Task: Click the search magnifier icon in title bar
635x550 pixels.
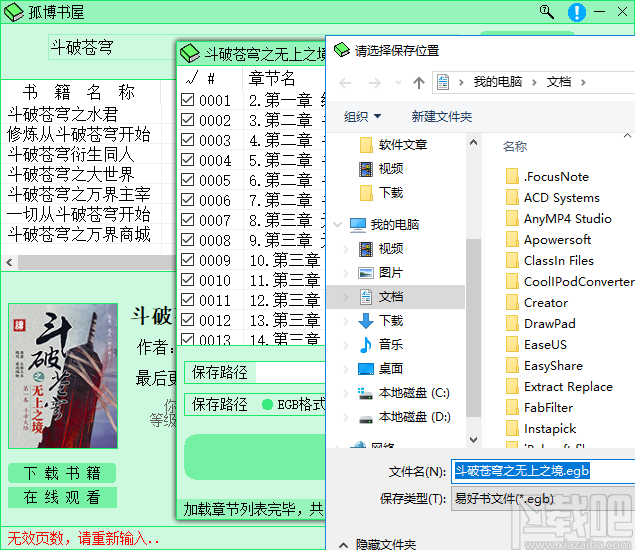Action: click(x=546, y=12)
